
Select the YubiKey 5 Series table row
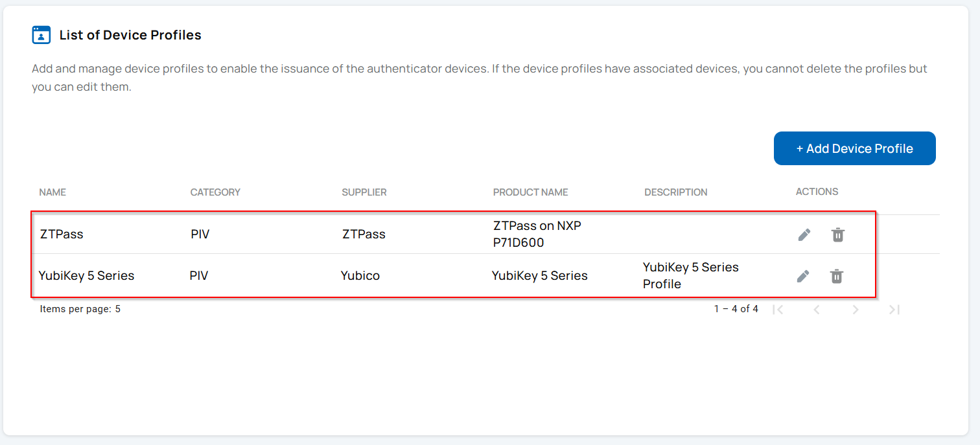389,275
